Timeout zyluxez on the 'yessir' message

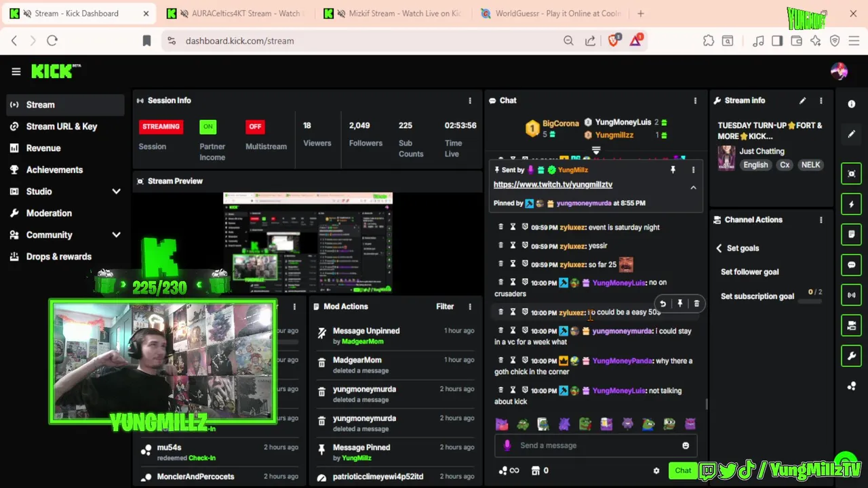pos(513,245)
